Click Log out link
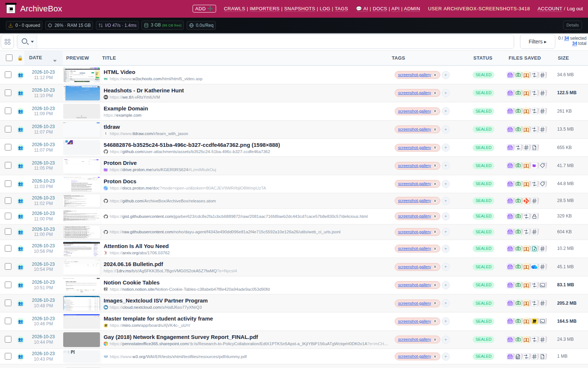This screenshot has height=368, width=588. (x=575, y=9)
